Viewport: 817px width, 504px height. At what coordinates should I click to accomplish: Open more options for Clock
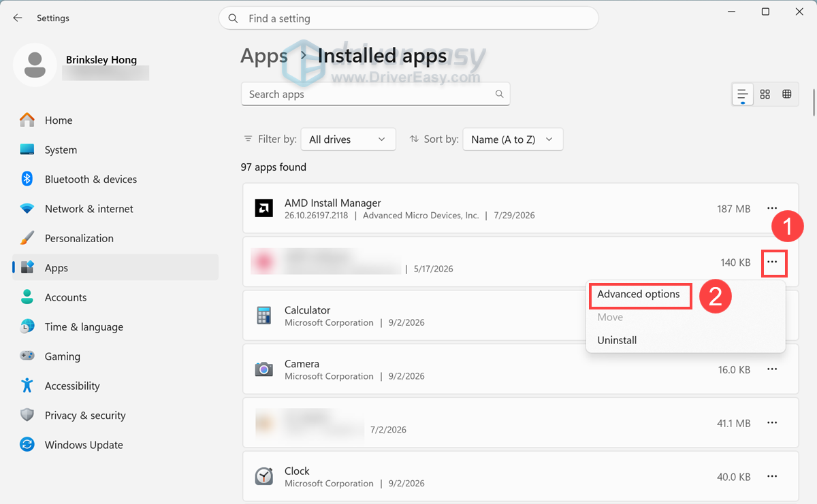tap(772, 476)
